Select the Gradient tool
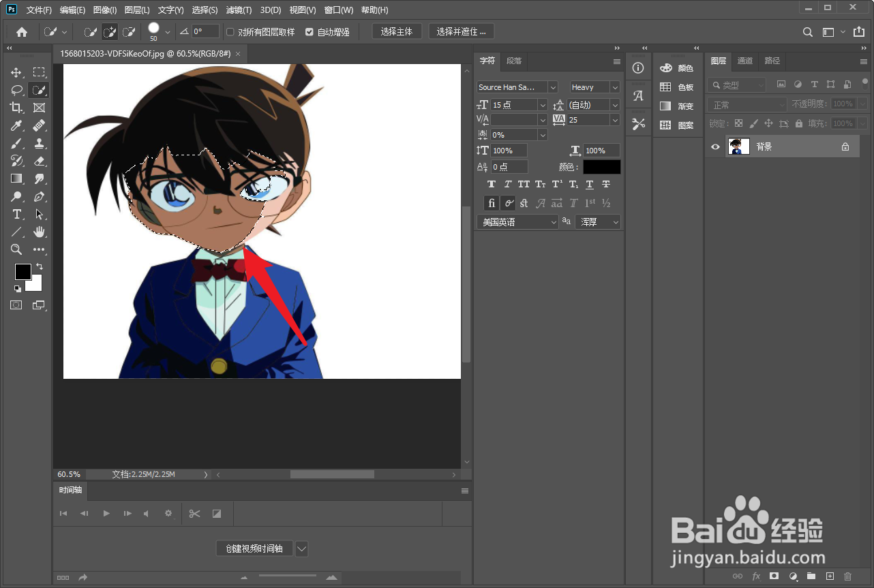Image resolution: width=874 pixels, height=588 pixels. [x=16, y=179]
